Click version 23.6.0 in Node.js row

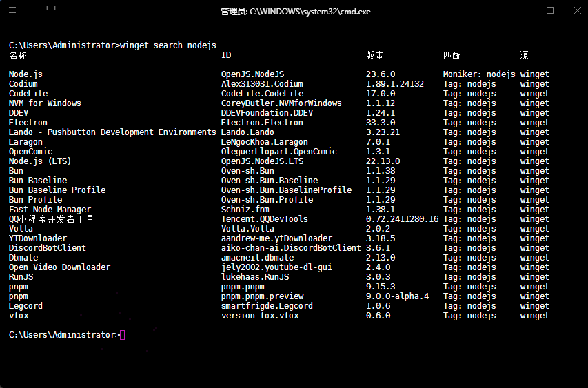381,74
